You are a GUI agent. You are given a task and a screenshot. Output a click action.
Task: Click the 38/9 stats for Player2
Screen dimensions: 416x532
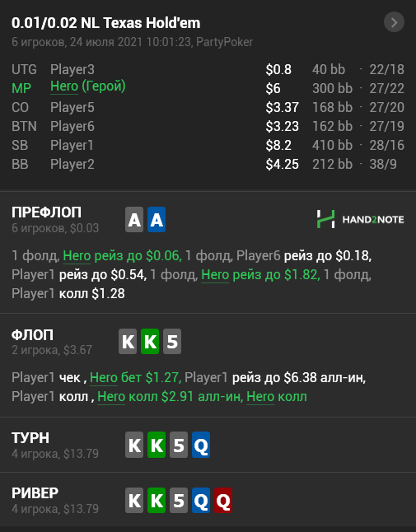pyautogui.click(x=383, y=164)
